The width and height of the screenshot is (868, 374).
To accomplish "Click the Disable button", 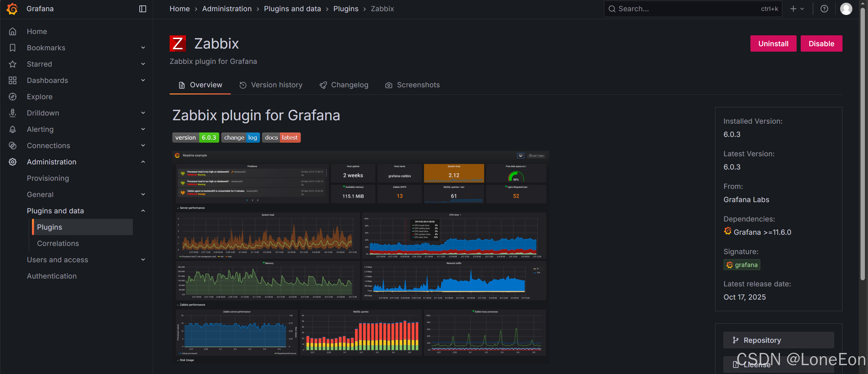I will (821, 43).
